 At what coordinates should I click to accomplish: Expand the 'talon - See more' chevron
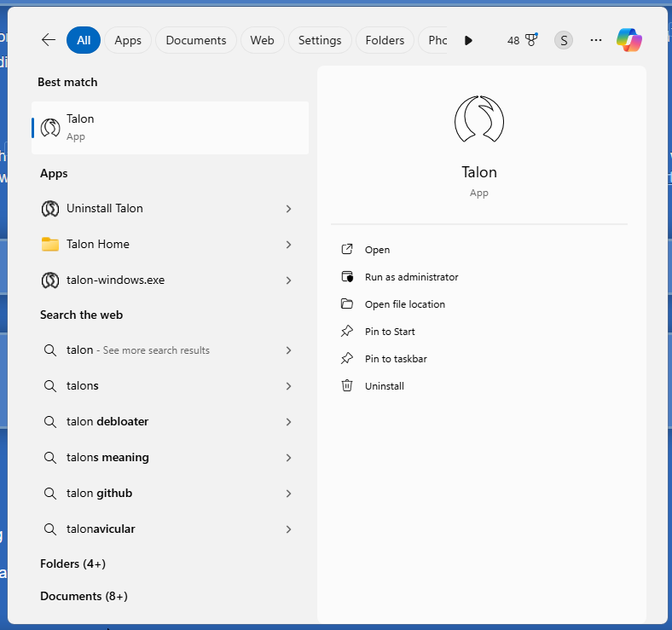pos(288,350)
